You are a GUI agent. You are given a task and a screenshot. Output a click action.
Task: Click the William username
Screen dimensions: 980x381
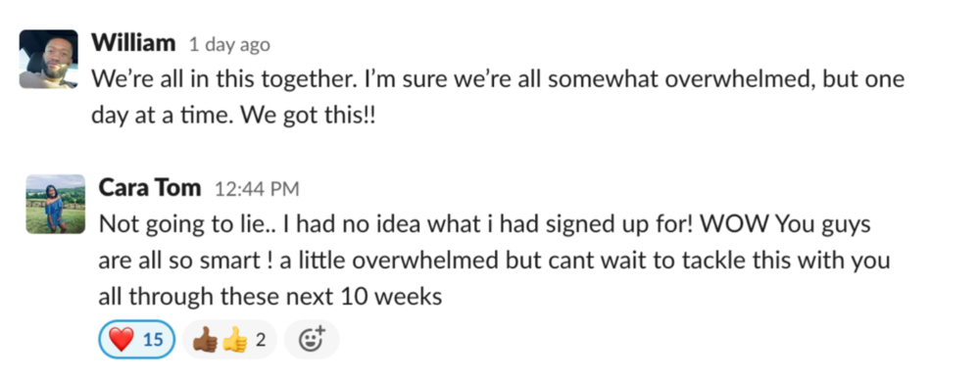133,43
